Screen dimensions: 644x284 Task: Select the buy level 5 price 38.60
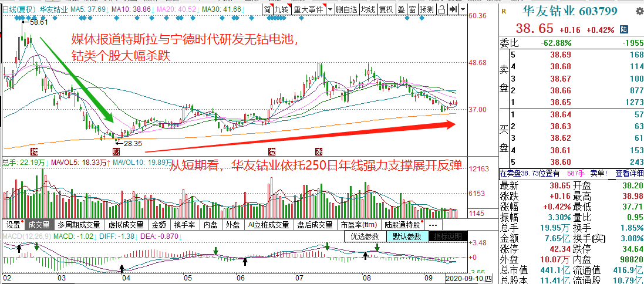pyautogui.click(x=561, y=162)
